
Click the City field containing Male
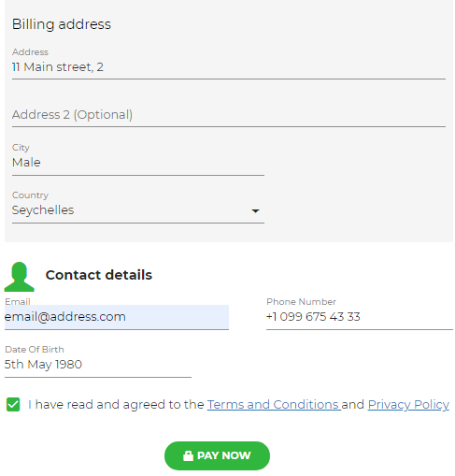pyautogui.click(x=138, y=163)
